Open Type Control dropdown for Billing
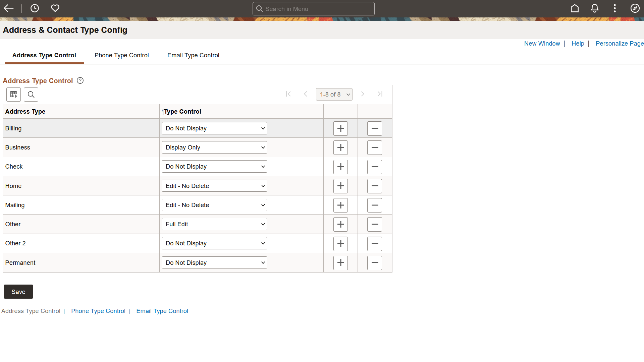The width and height of the screenshot is (644, 362). pyautogui.click(x=214, y=128)
